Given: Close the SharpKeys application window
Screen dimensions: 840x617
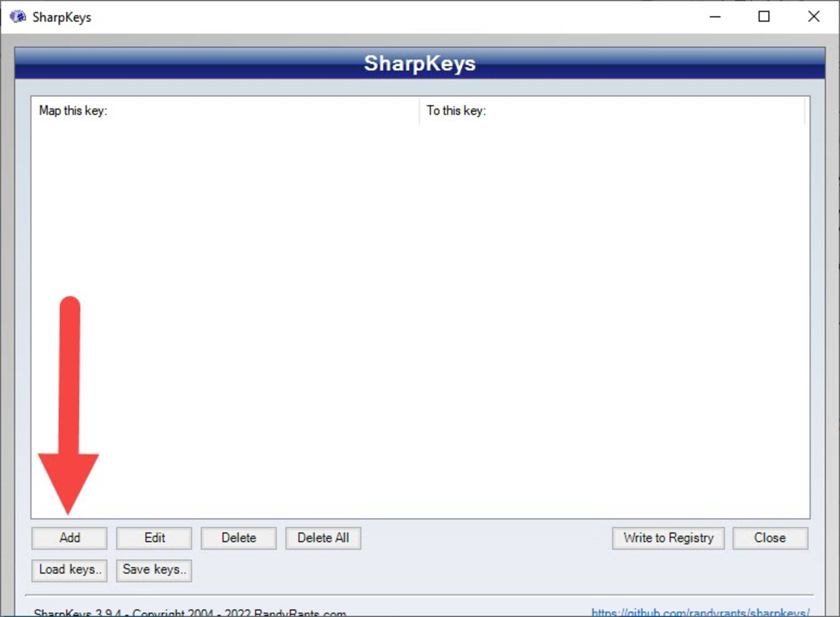Looking at the screenshot, I should (x=814, y=17).
